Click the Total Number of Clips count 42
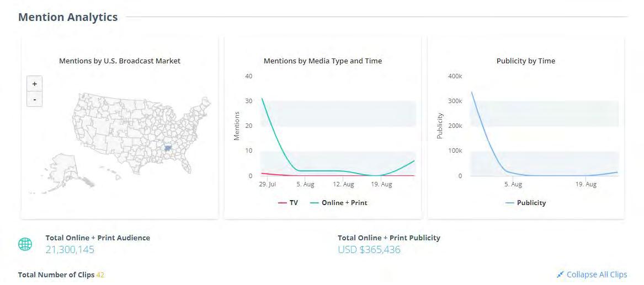The image size is (644, 285). (100, 275)
